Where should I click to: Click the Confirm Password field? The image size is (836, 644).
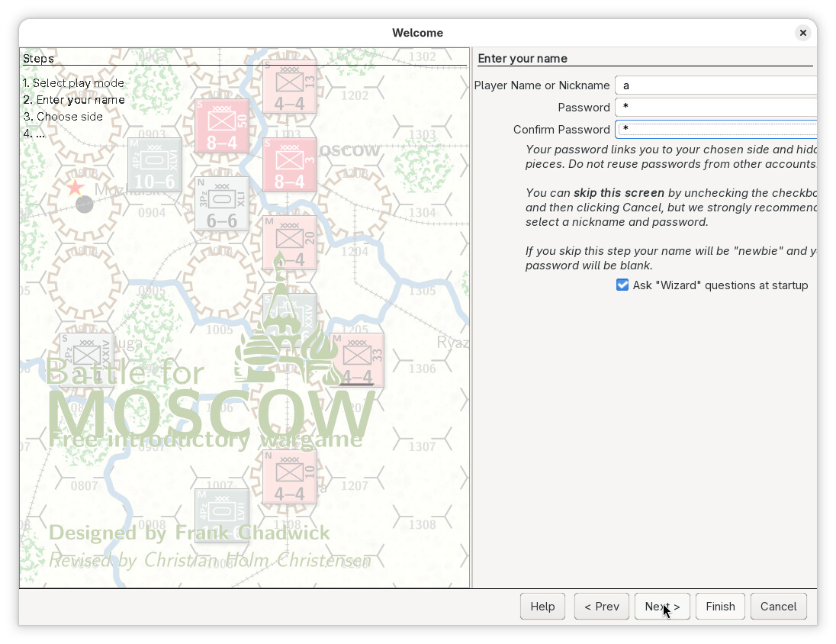pos(715,130)
